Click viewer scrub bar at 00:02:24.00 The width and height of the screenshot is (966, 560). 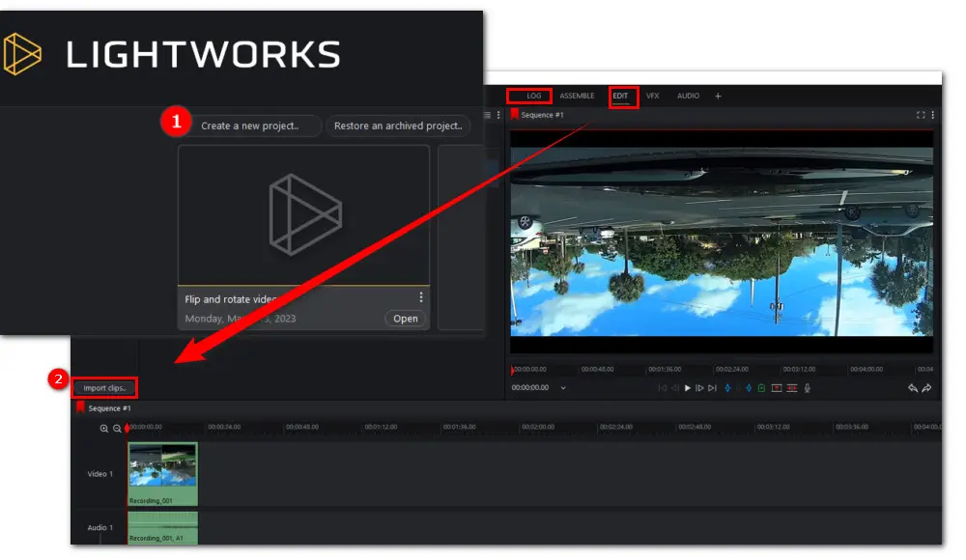[x=732, y=370]
